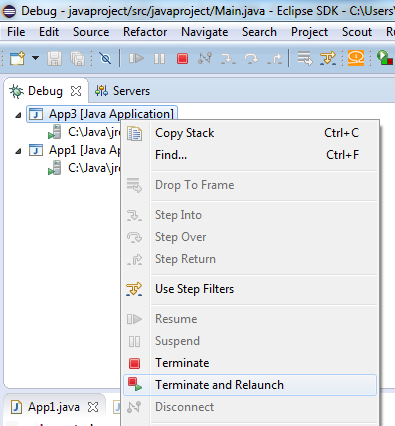This screenshot has width=395, height=426.
Task: Open the Edit menu
Action: coord(49,32)
